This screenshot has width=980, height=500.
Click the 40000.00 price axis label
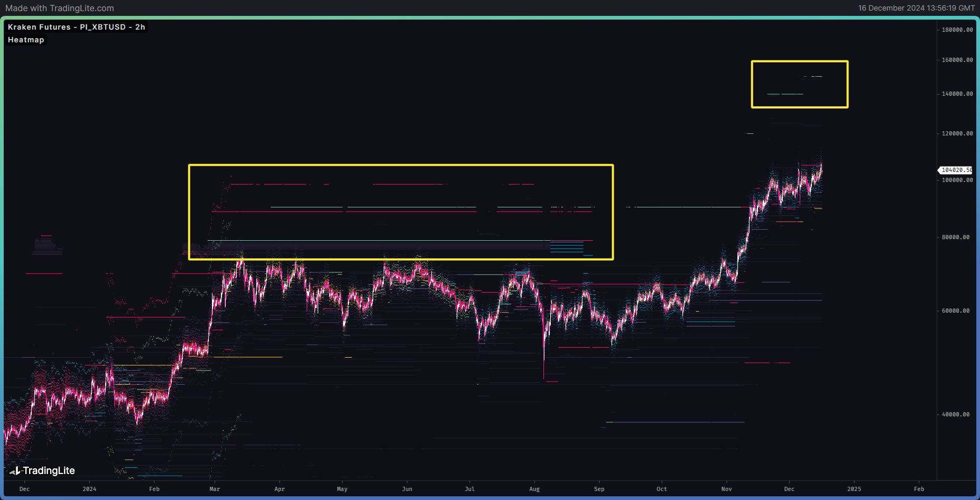pyautogui.click(x=956, y=414)
